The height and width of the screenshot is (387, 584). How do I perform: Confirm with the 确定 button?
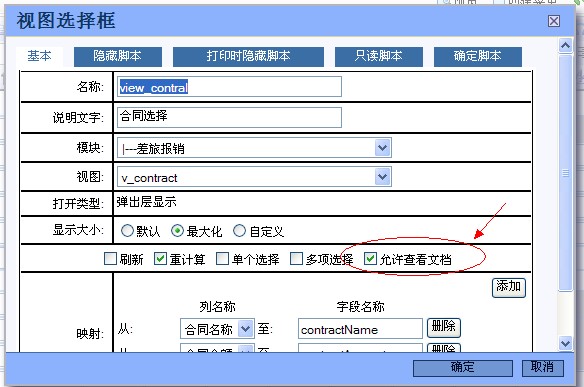click(463, 368)
